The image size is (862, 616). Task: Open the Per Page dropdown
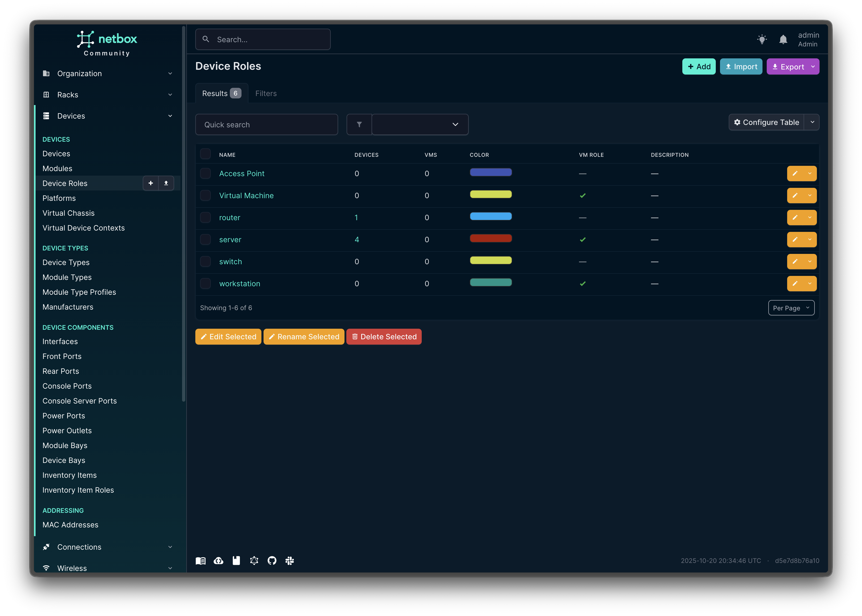[791, 308]
